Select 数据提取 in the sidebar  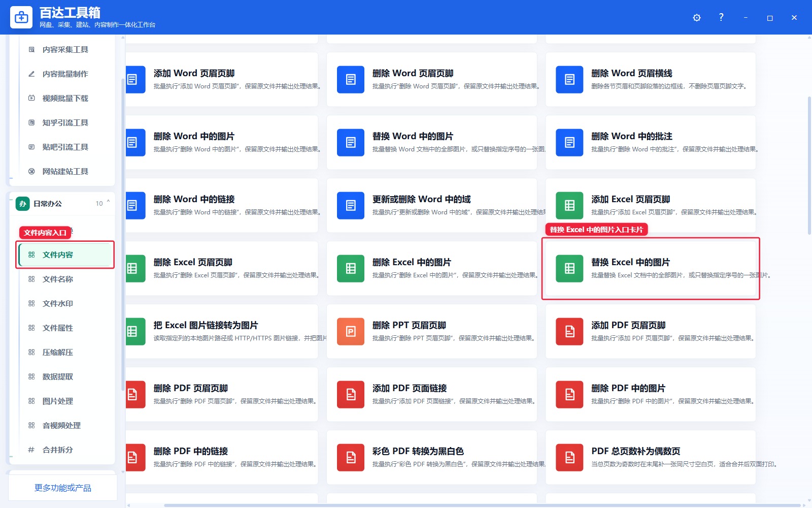pyautogui.click(x=65, y=376)
